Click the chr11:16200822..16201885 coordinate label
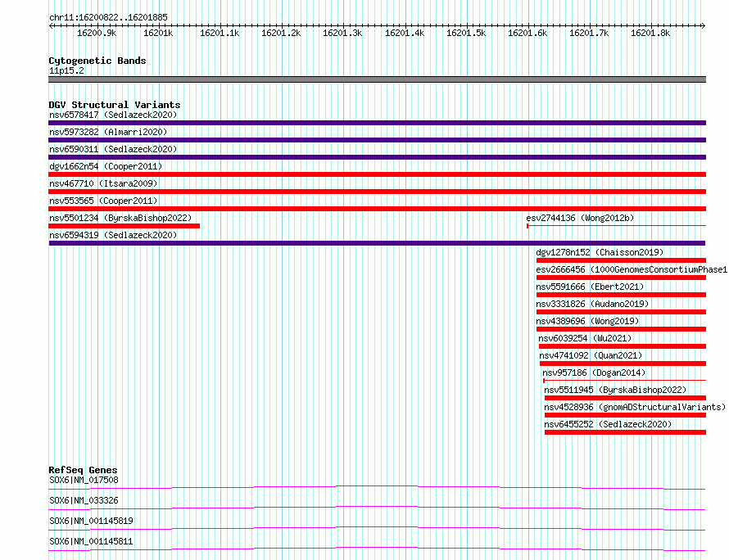The height and width of the screenshot is (560, 729). click(x=108, y=17)
